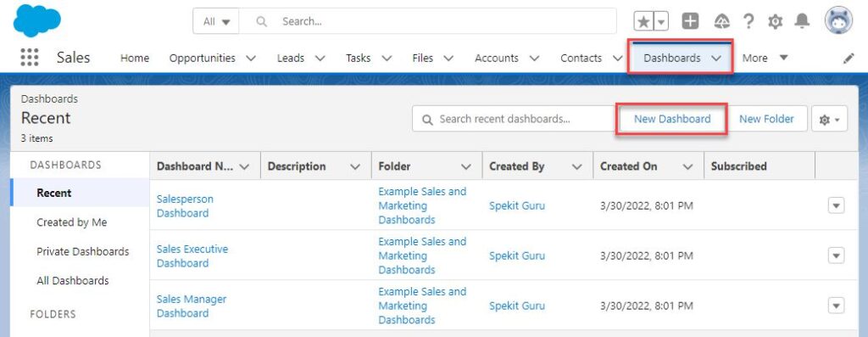Open Spekit Guru link in Salesperson row
This screenshot has height=337, width=868.
517,205
